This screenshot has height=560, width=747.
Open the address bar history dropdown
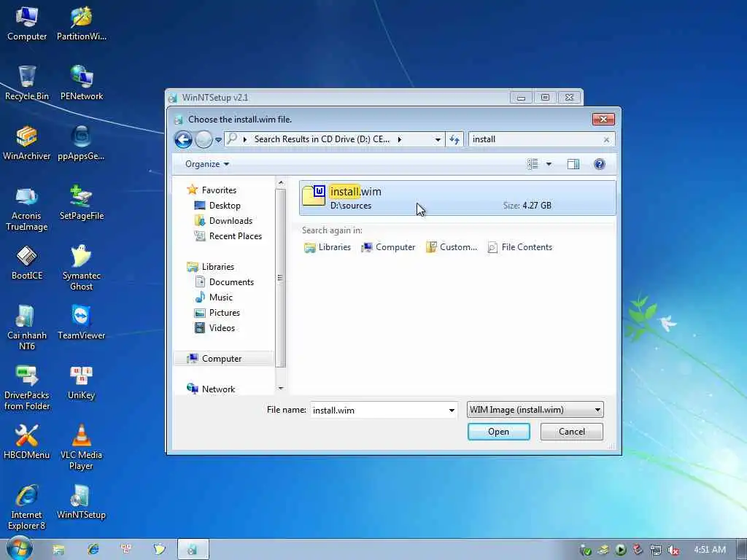(438, 139)
